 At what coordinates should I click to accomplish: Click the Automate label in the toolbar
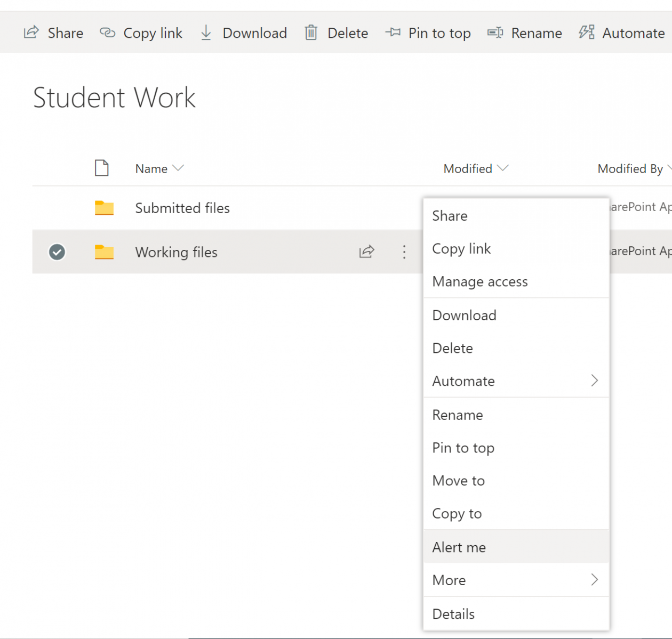(x=634, y=33)
